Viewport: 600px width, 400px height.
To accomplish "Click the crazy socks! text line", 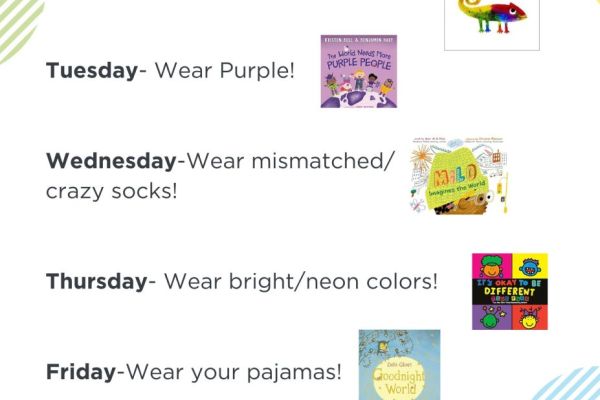I will coord(111,191).
